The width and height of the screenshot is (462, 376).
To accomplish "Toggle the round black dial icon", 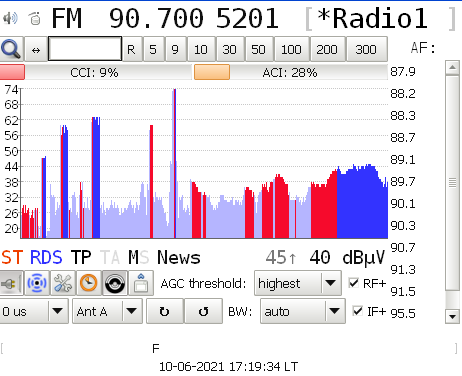I will pos(115,283).
